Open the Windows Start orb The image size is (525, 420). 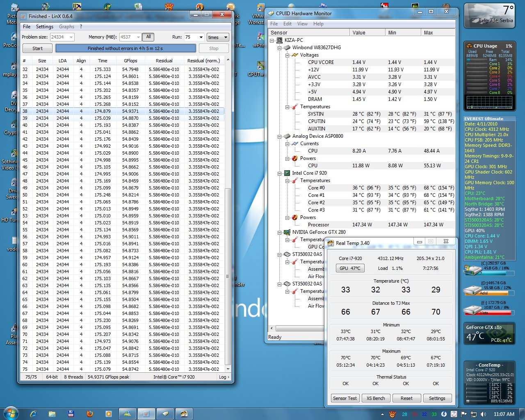(11, 414)
